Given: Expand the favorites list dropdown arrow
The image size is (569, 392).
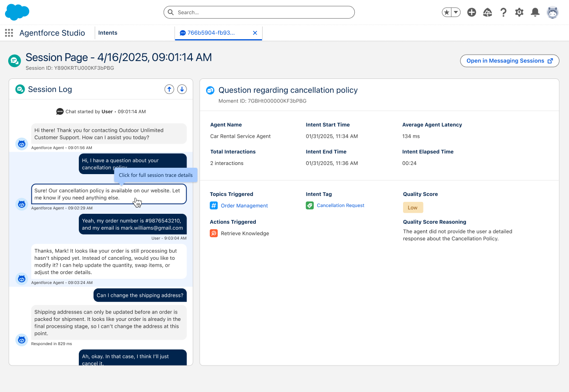Looking at the screenshot, I should pos(456,12).
